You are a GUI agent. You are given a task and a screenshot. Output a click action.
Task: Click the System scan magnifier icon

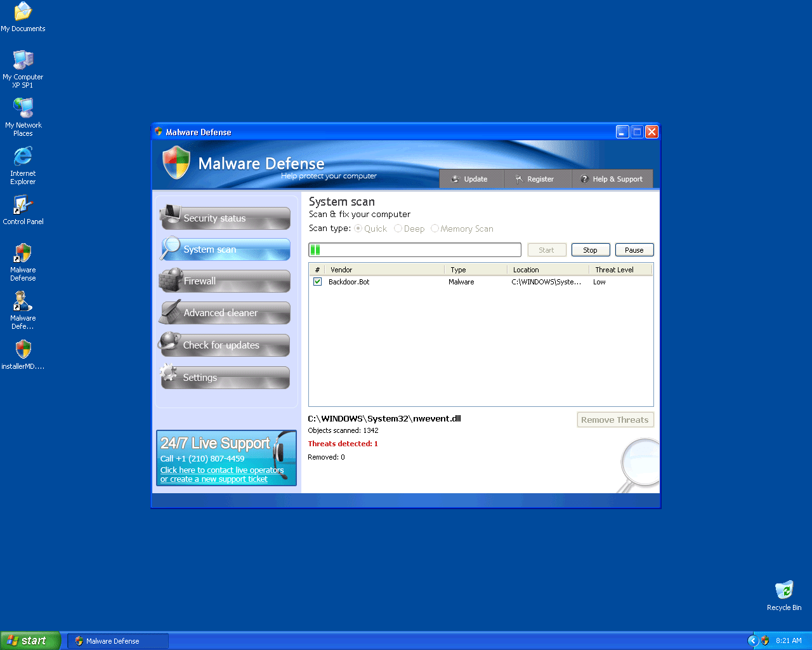point(170,248)
